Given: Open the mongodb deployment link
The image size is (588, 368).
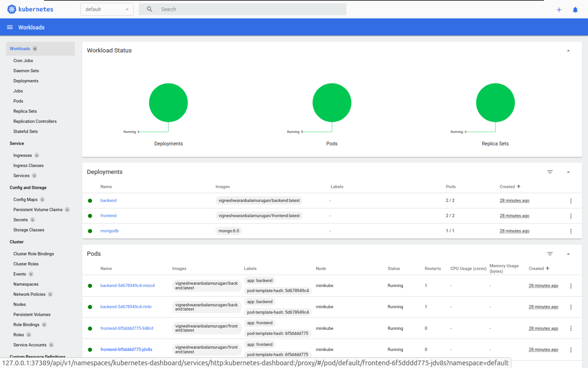Looking at the screenshot, I should tap(109, 231).
